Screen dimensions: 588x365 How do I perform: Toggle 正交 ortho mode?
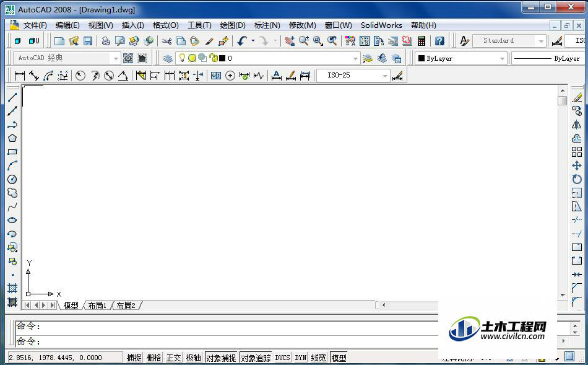(x=174, y=358)
